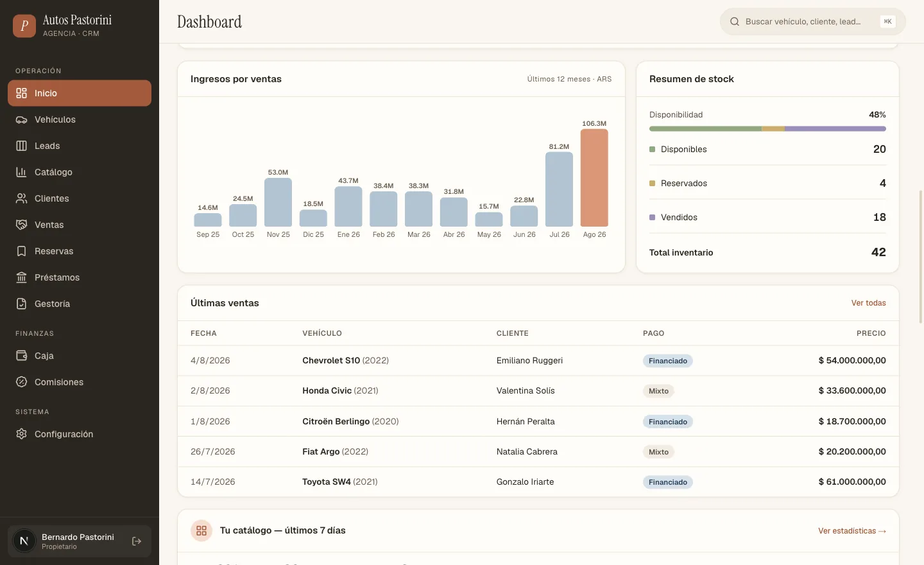Viewport: 924px width, 565px height.
Task: Select the Ago 26 orange revenue bar
Action: pos(594,178)
